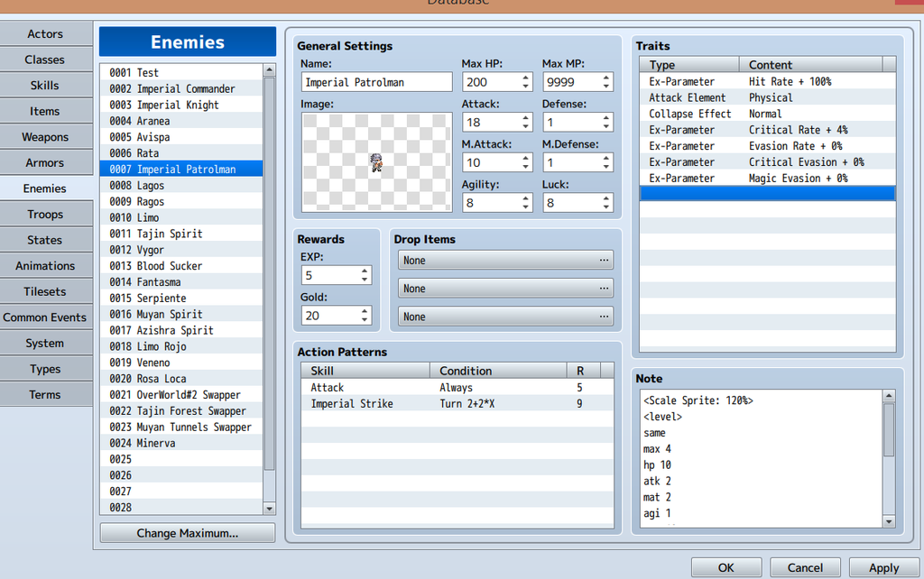Open the Common Events tab
The height and width of the screenshot is (579, 924).
[x=45, y=317]
